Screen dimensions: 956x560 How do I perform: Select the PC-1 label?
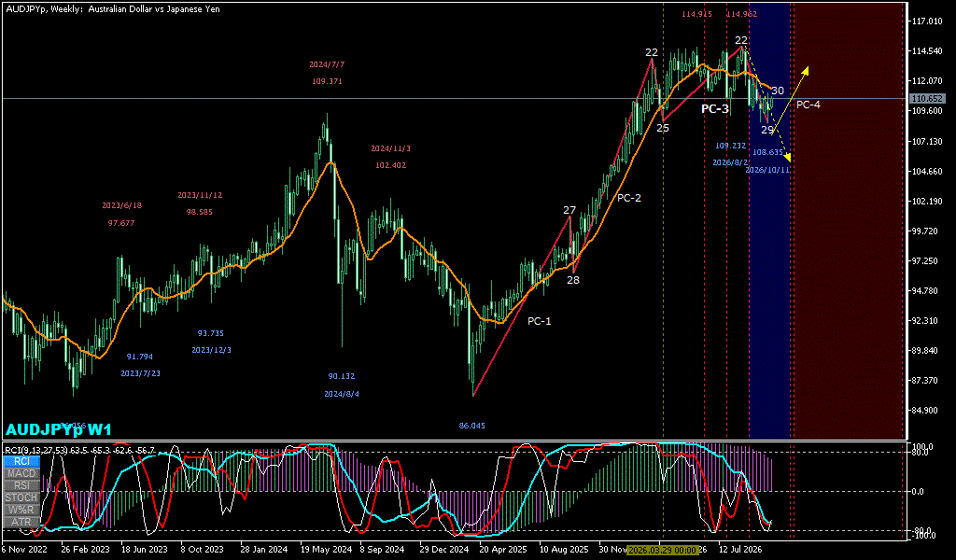click(x=539, y=321)
